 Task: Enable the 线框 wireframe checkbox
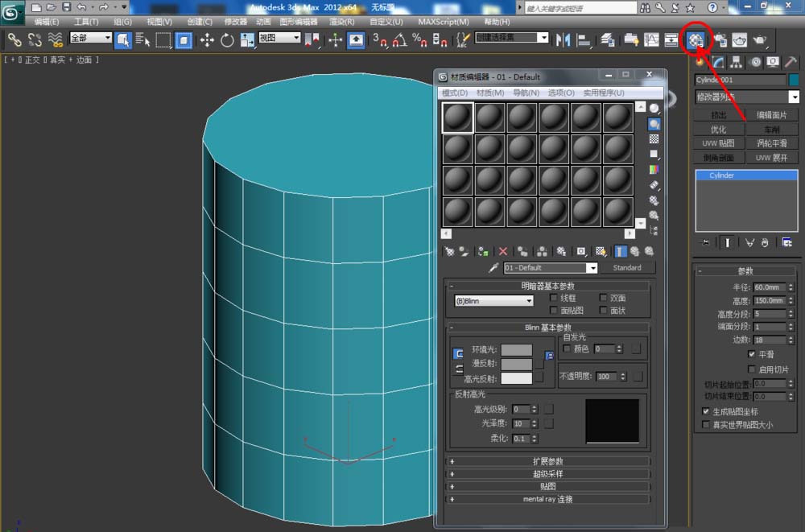coord(554,298)
